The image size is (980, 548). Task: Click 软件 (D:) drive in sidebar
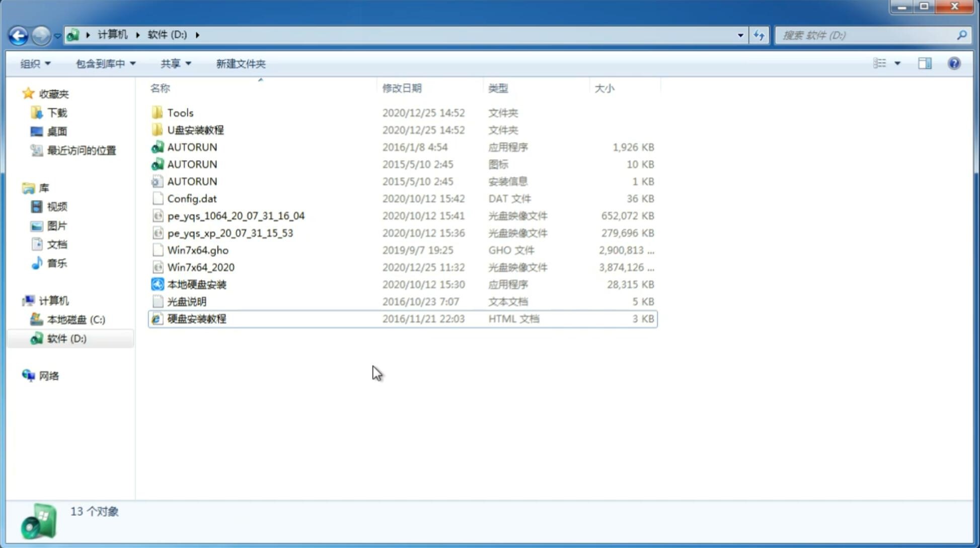tap(66, 338)
